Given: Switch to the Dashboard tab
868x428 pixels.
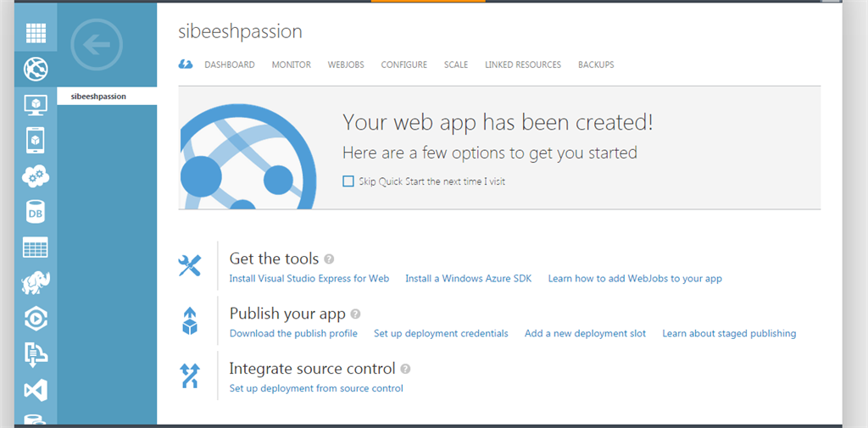Looking at the screenshot, I should coord(230,64).
